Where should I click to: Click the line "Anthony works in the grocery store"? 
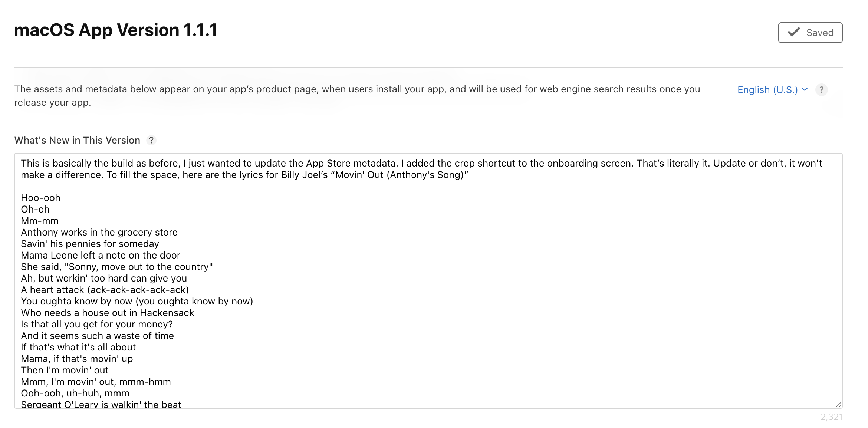[x=99, y=232]
